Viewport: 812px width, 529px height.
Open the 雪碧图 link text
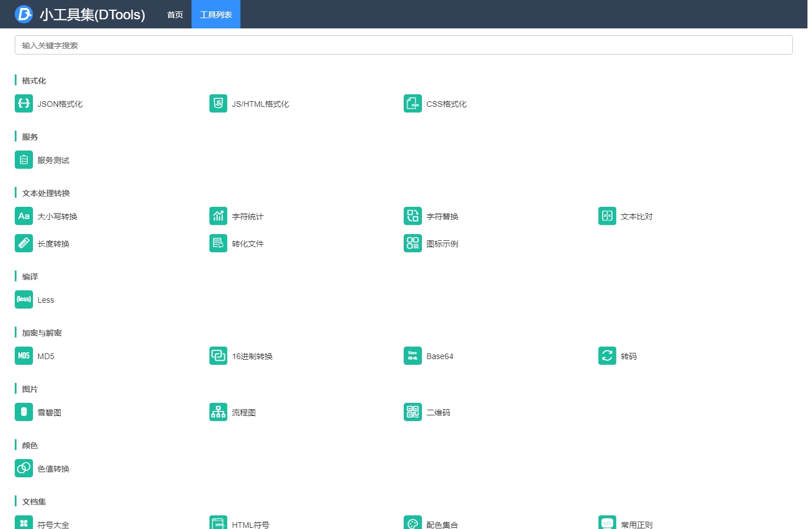click(x=49, y=413)
